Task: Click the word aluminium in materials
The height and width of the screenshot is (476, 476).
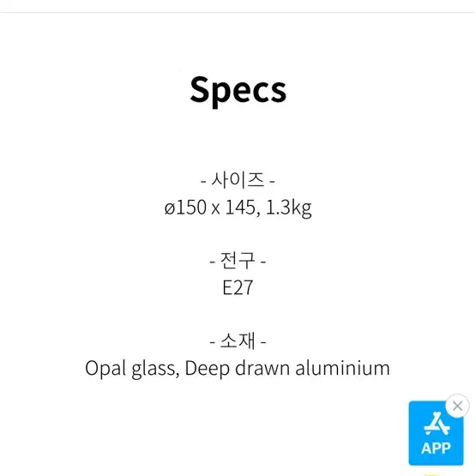Action: [x=342, y=368]
